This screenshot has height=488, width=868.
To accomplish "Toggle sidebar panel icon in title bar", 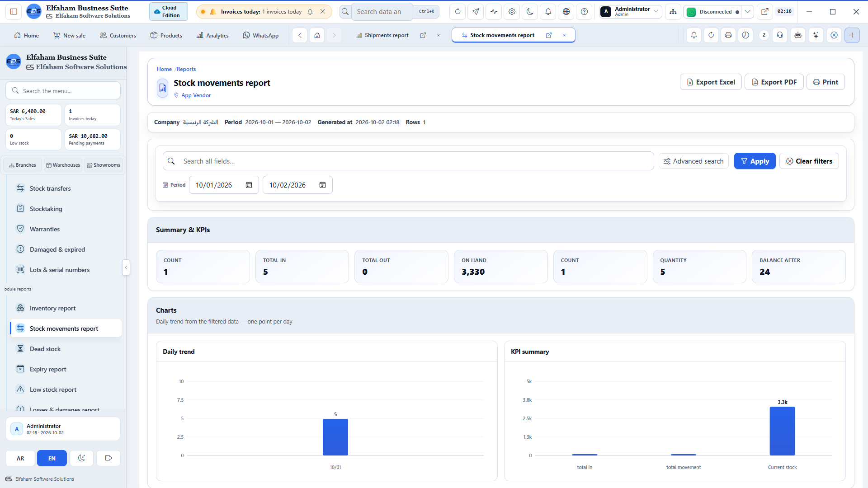I will click(x=14, y=12).
